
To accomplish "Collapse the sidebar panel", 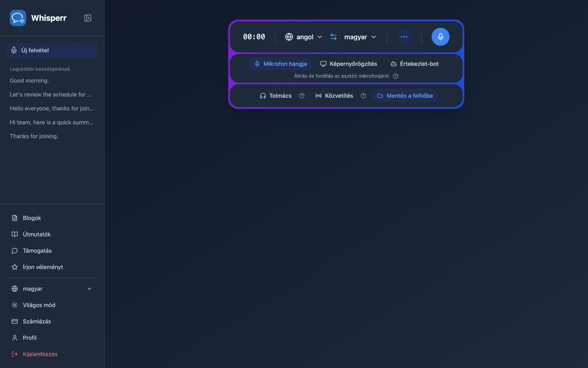I will click(88, 18).
